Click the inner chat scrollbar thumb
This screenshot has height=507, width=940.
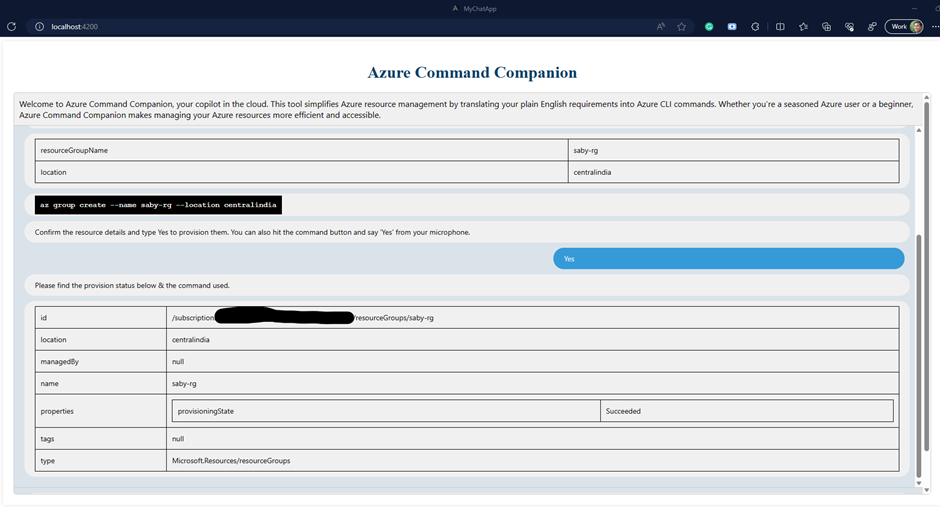tap(918, 354)
